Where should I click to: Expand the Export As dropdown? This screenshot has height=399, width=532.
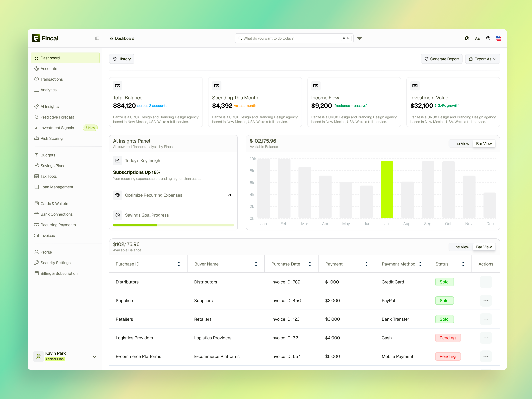click(482, 59)
